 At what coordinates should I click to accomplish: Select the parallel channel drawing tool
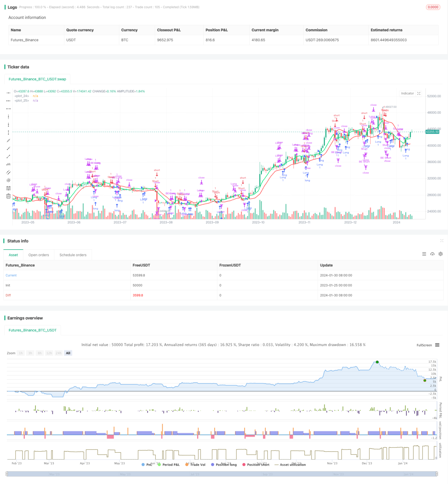point(8,172)
